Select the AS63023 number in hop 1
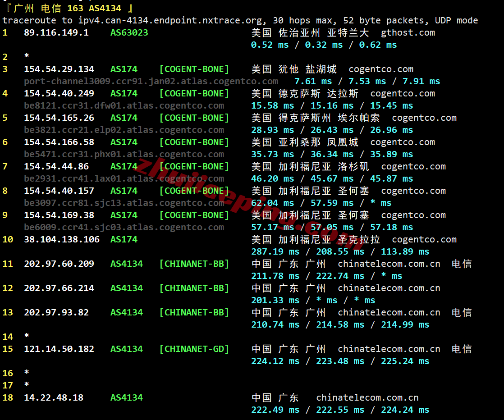This screenshot has width=504, height=420. click(129, 33)
